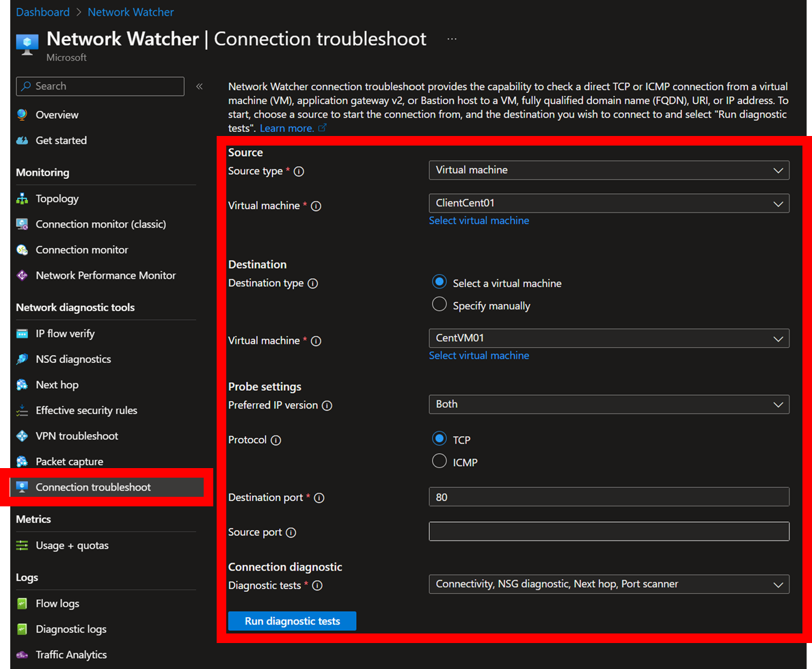Open the CentVM01 virtual machine dropdown
Viewport: 812px width, 669px height.
coord(609,339)
